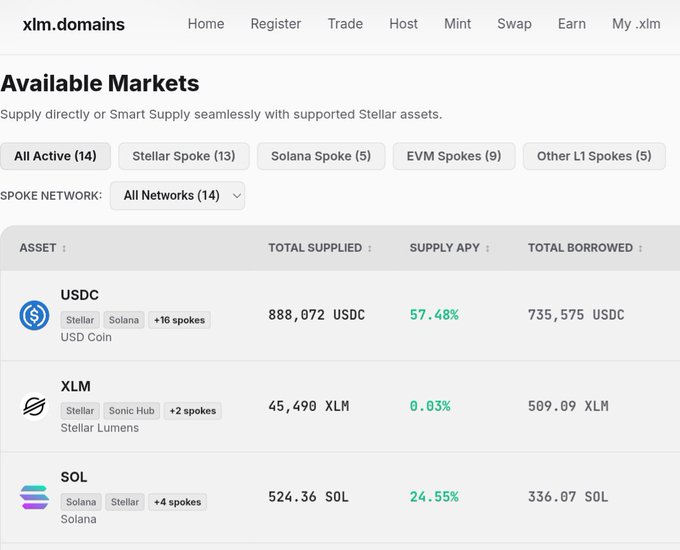This screenshot has width=680, height=550.
Task: Click the Solana tag in SOL row
Action: [81, 502]
